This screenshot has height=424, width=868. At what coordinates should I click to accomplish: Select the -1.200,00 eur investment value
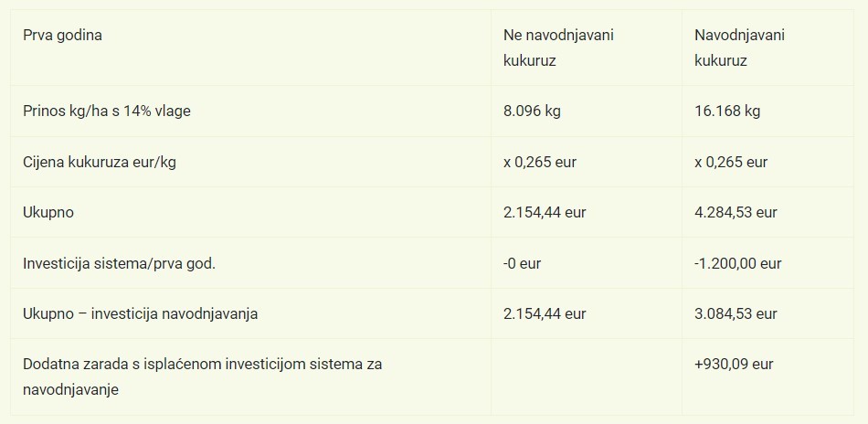[738, 263]
